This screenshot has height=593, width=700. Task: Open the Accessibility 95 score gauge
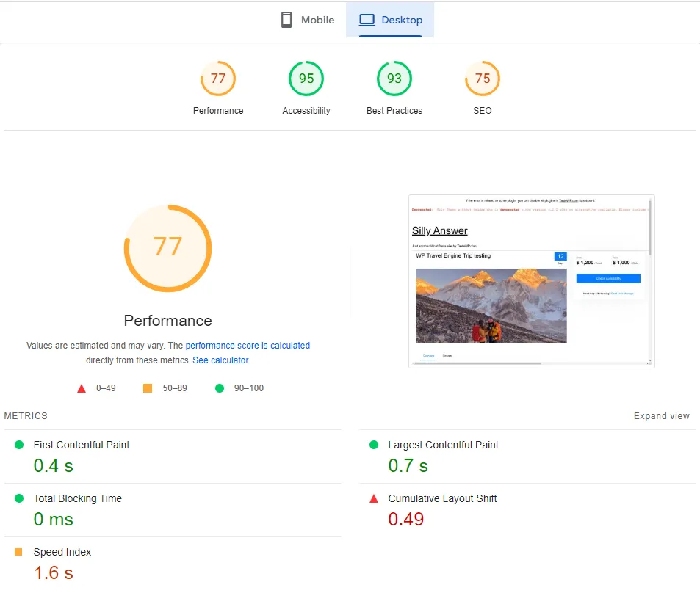pyautogui.click(x=306, y=79)
